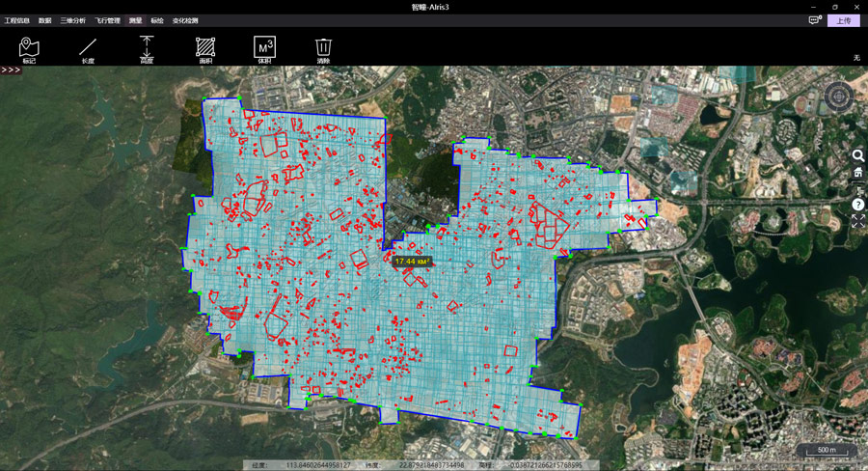The width and height of the screenshot is (868, 471).
Task: Select the 面积 area measurement tool
Action: [205, 48]
